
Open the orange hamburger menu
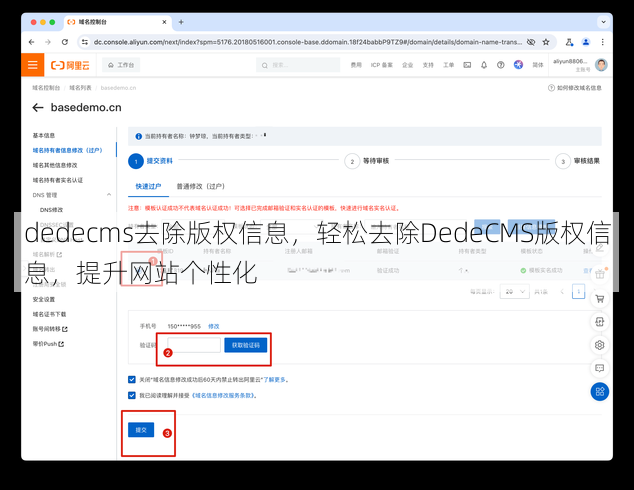coord(32,65)
